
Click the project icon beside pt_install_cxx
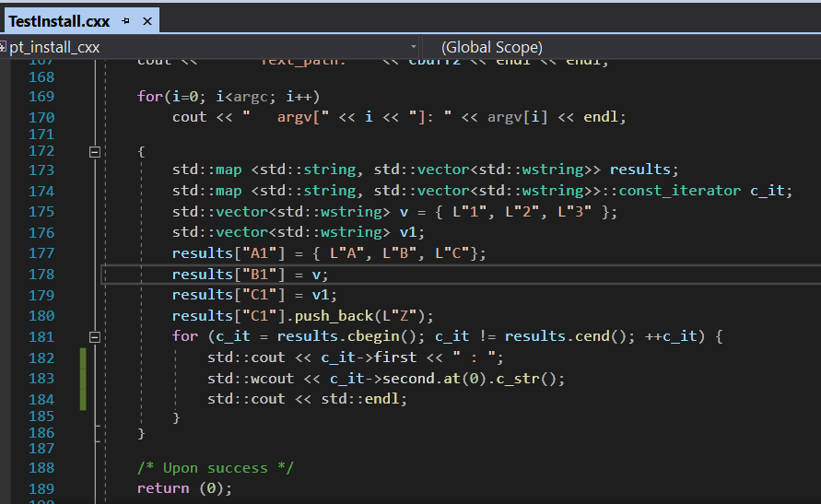(4, 47)
